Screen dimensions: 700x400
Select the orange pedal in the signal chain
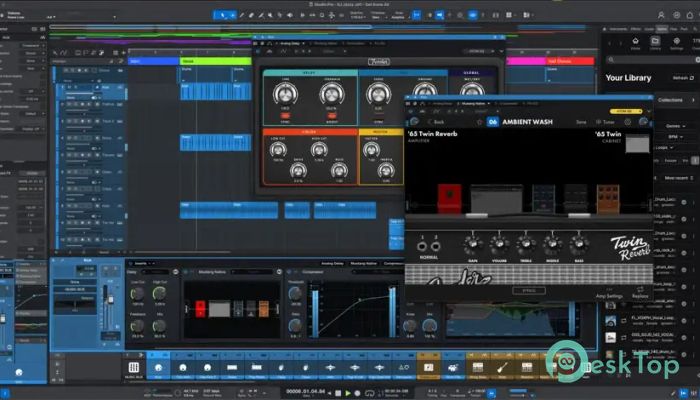608,198
